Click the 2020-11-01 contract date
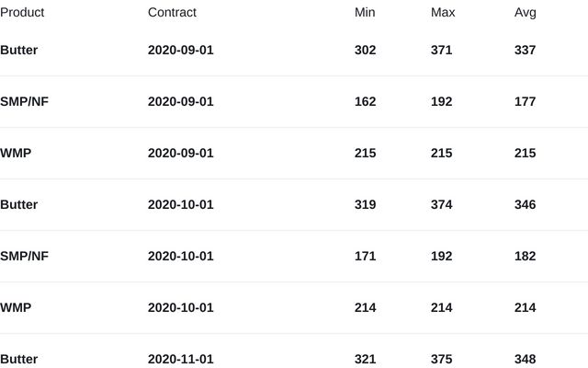The height and width of the screenshot is (368, 588). pyautogui.click(x=180, y=359)
